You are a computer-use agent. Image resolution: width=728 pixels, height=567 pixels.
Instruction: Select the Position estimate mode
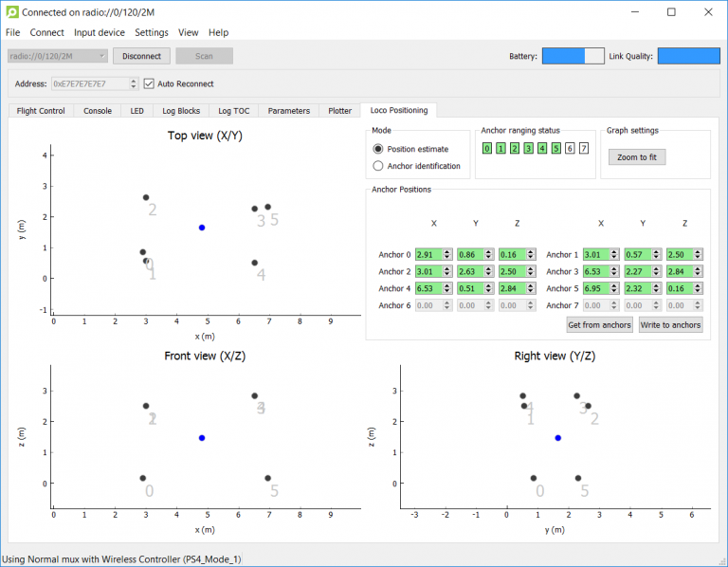(379, 149)
